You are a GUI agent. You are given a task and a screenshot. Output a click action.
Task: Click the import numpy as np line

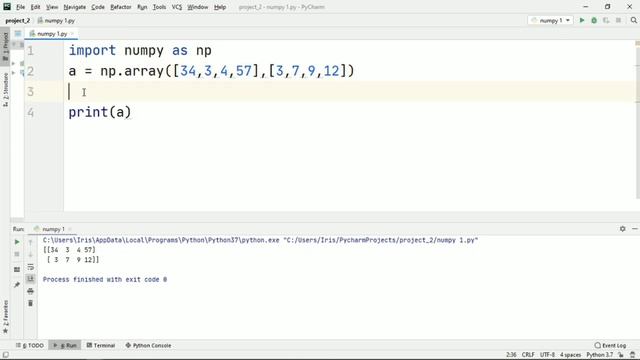pos(140,50)
